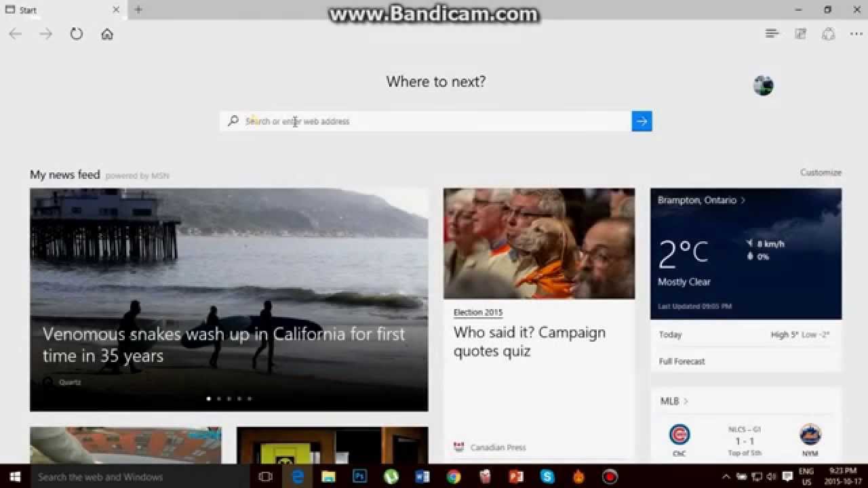Refresh the current page
The width and height of the screenshot is (868, 488).
pos(76,34)
